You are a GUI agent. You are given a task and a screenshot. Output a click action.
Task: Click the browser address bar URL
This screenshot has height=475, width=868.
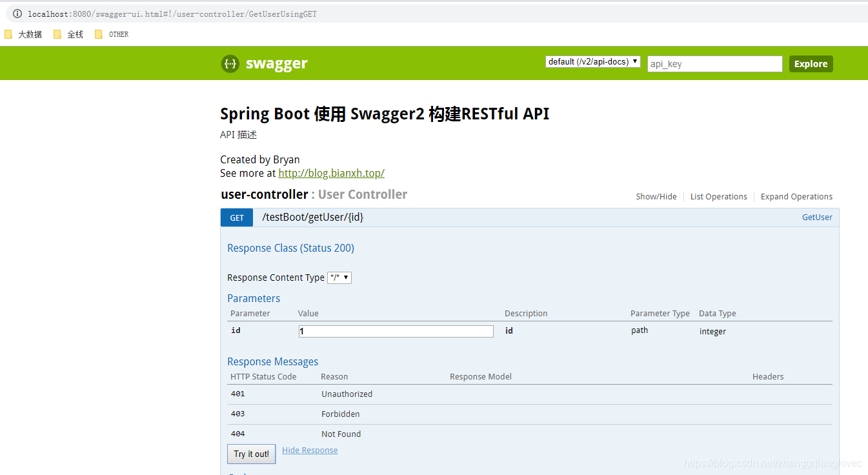click(172, 14)
